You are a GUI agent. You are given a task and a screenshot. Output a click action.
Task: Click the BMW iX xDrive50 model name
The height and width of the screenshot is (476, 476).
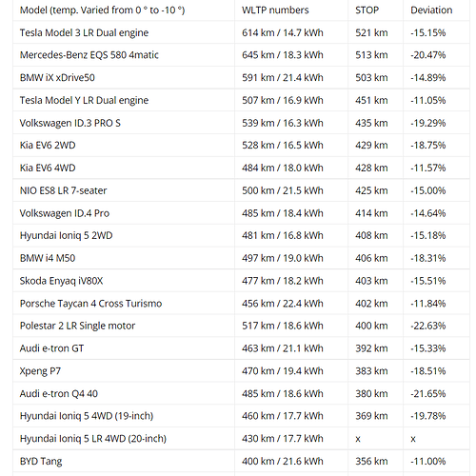tap(57, 78)
